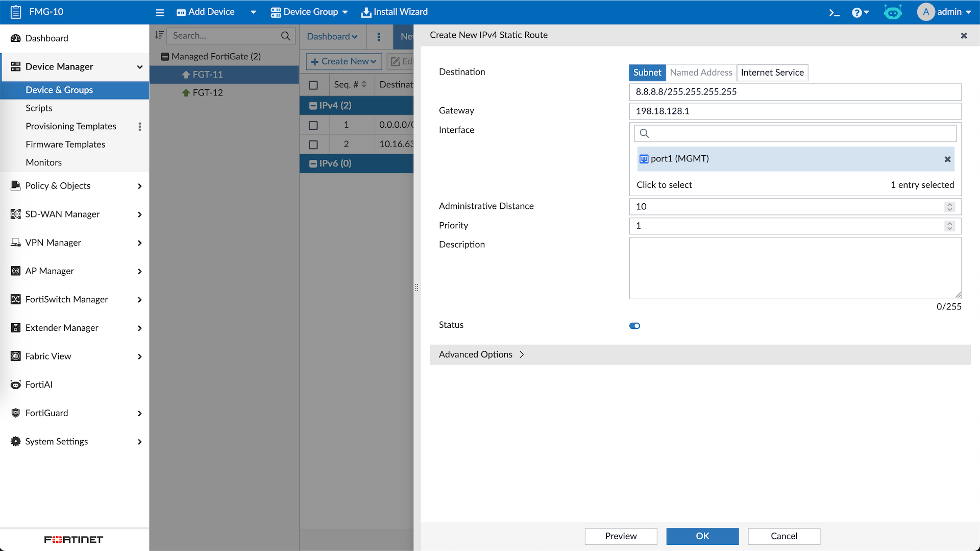Adjust the Administrative Distance stepper arrows

point(949,207)
